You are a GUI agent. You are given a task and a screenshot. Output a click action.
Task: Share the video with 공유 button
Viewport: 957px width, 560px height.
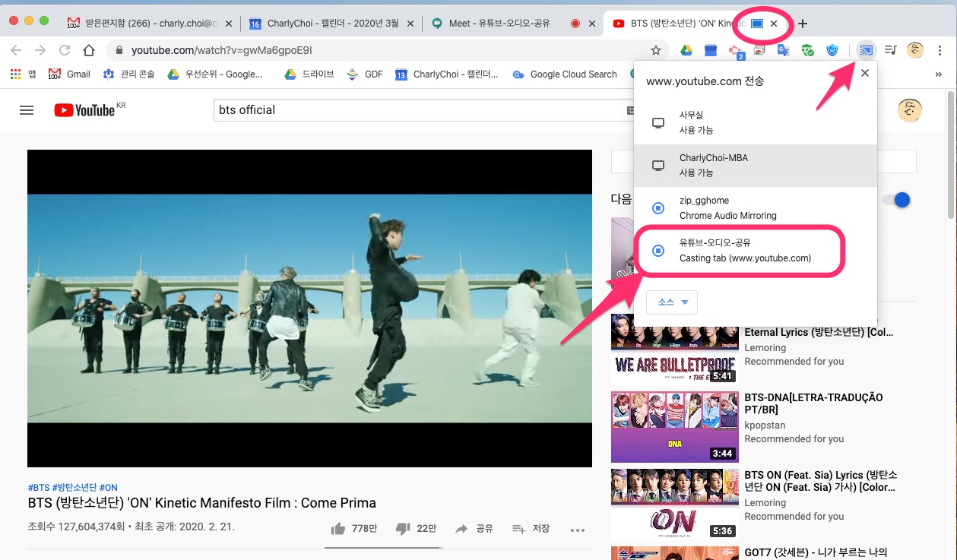pyautogui.click(x=474, y=529)
